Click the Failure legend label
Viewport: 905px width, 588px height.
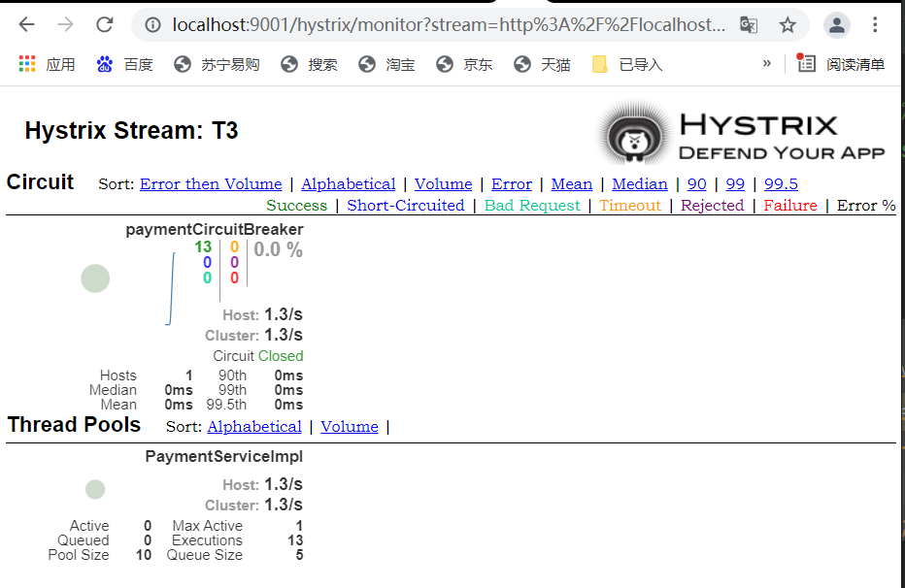790,206
